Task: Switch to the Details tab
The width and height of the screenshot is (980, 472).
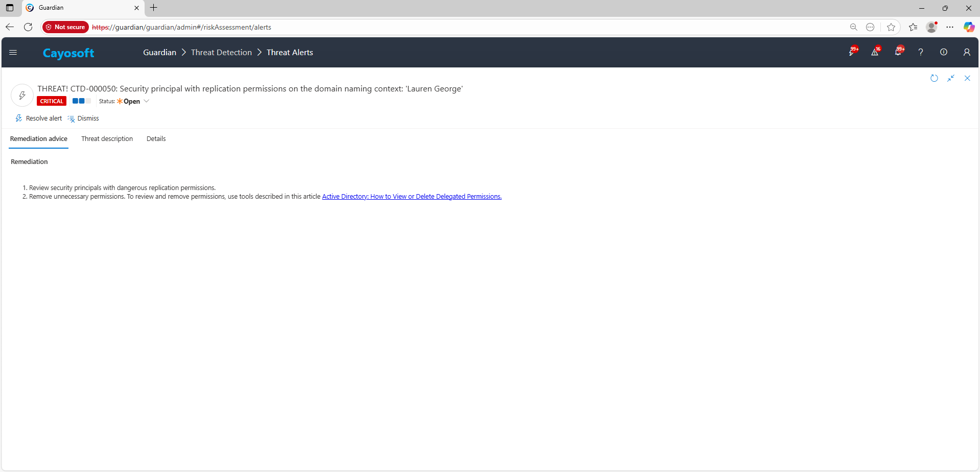Action: pos(156,139)
